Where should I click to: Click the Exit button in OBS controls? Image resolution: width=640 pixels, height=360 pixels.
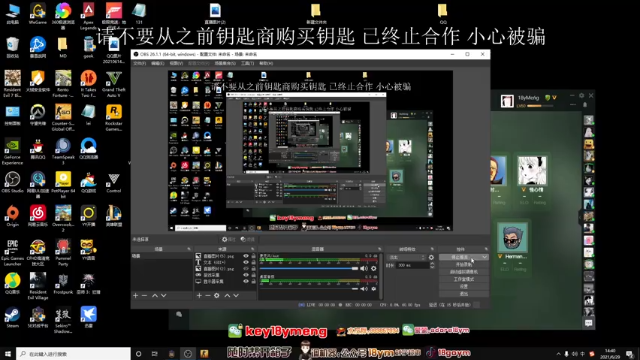point(464,294)
